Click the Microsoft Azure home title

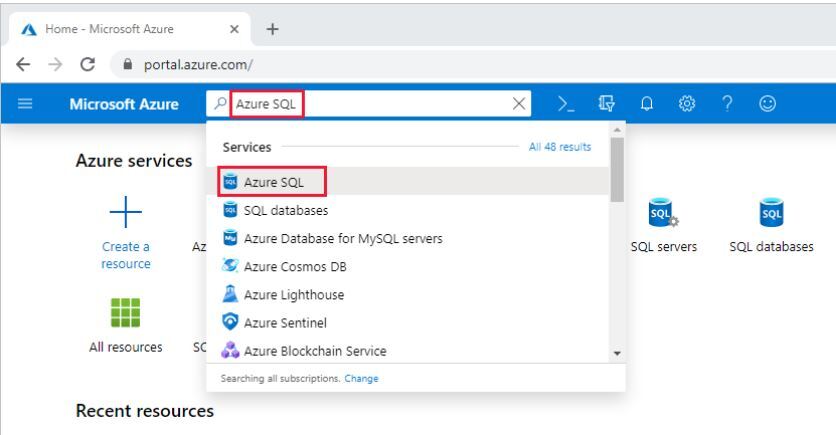tap(124, 104)
